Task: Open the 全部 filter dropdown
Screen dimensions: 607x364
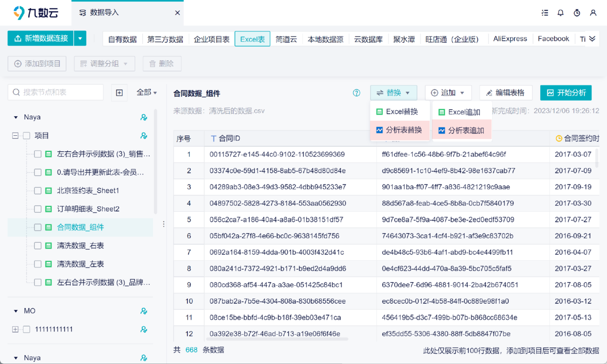Action: pyautogui.click(x=147, y=93)
